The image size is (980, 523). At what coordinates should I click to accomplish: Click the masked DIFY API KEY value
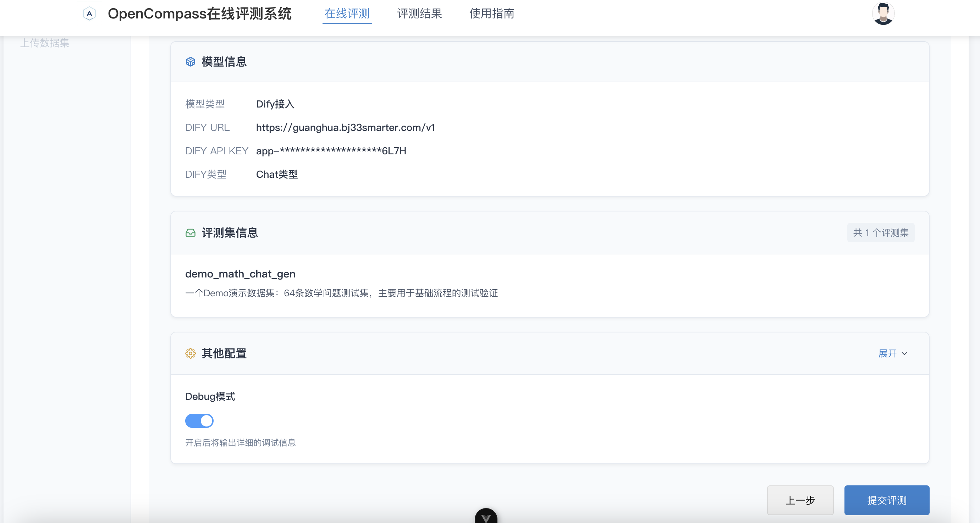coord(331,151)
